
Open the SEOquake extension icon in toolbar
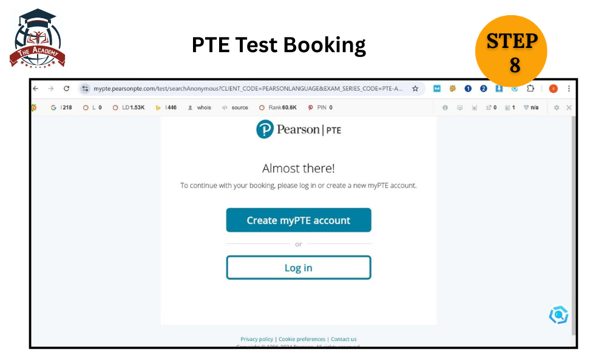tap(453, 89)
